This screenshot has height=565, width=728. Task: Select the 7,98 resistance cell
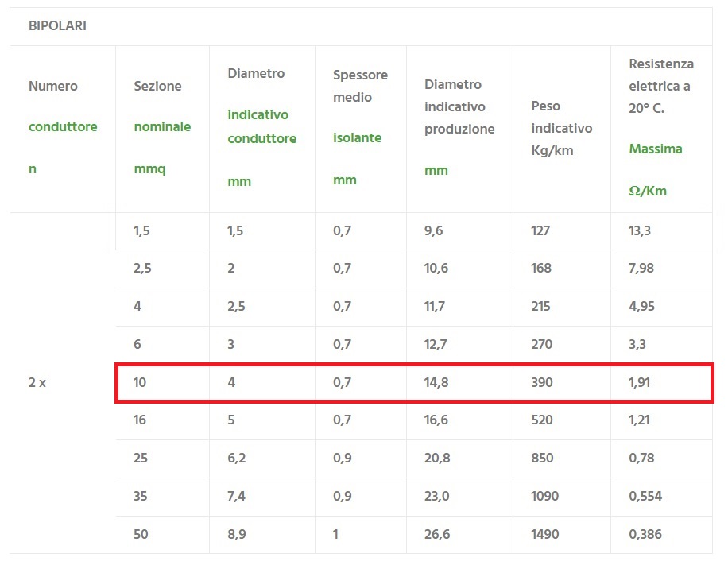(x=641, y=268)
